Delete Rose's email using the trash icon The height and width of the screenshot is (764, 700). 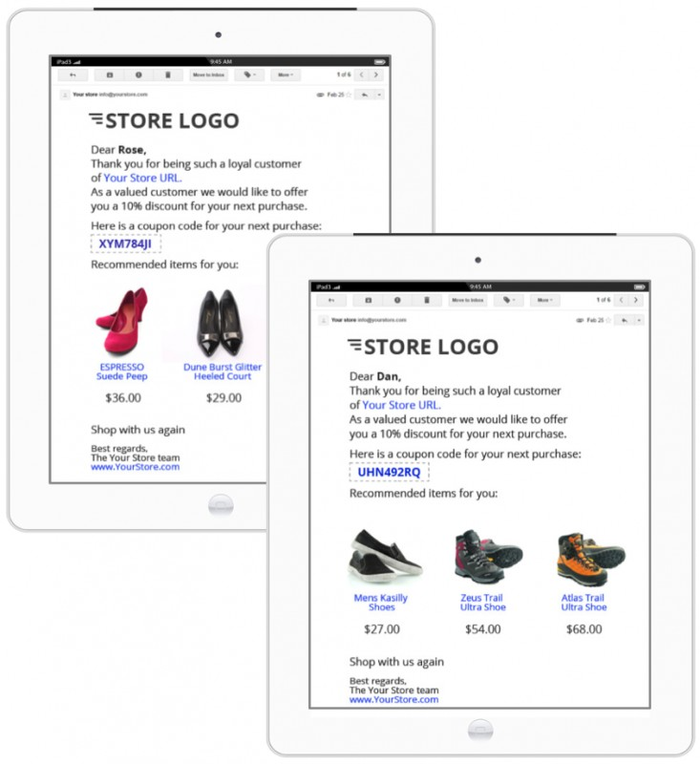pos(168,74)
